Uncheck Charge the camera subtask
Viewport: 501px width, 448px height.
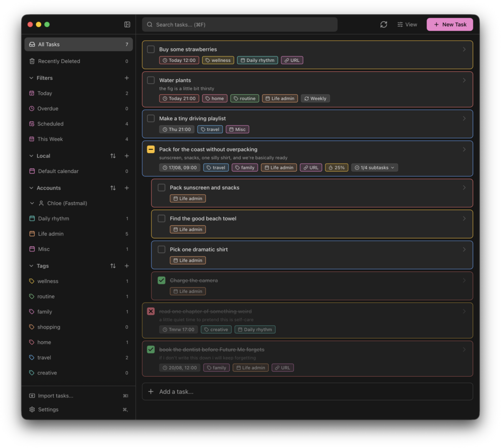[x=162, y=281]
